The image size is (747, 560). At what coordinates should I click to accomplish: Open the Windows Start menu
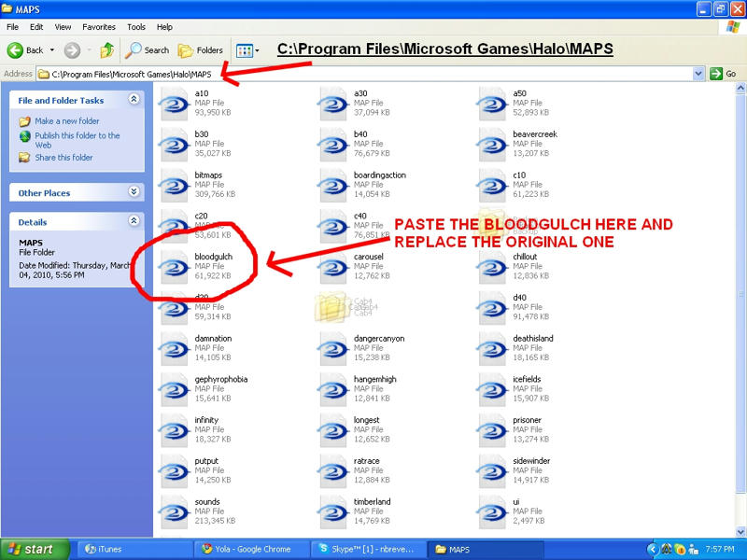35,549
